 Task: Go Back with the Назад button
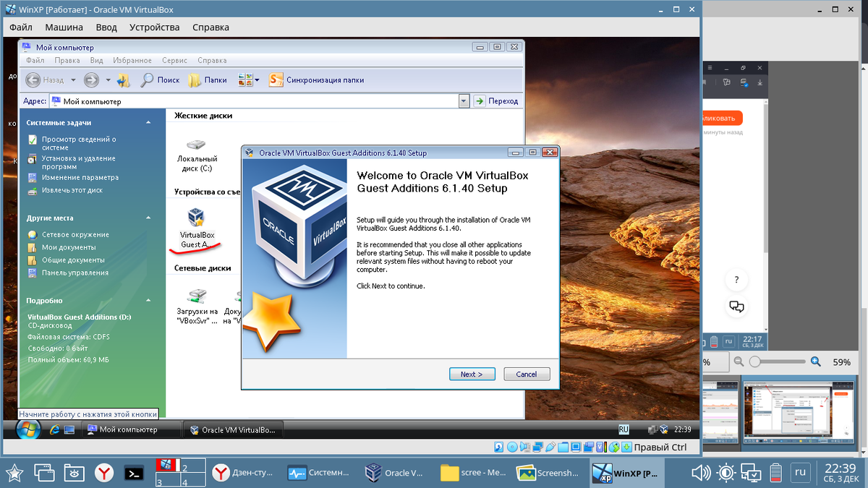click(x=45, y=80)
